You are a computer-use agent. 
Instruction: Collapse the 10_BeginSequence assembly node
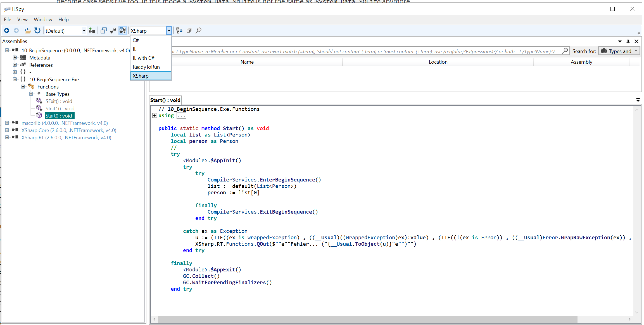pos(7,50)
